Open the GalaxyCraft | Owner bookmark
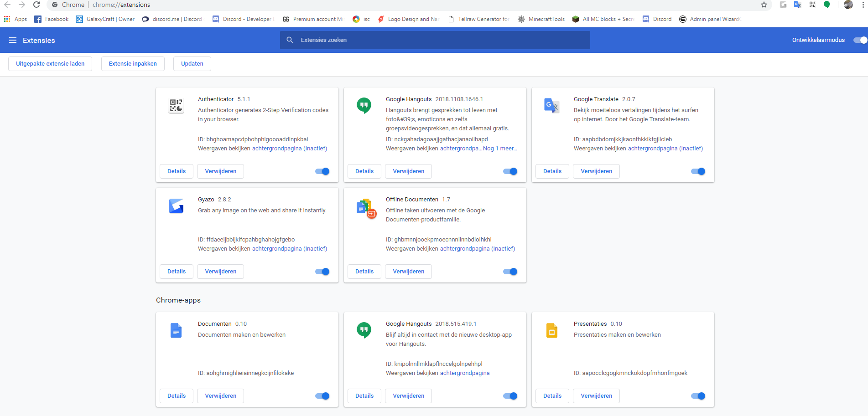 point(105,19)
